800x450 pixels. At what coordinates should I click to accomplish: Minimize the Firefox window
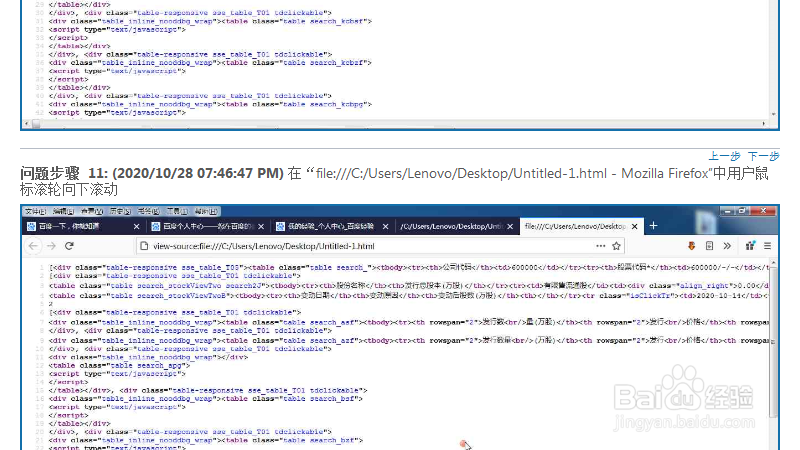point(728,210)
